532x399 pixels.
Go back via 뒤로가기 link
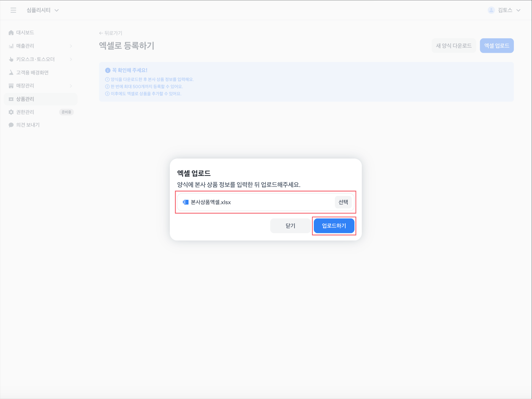tap(110, 33)
